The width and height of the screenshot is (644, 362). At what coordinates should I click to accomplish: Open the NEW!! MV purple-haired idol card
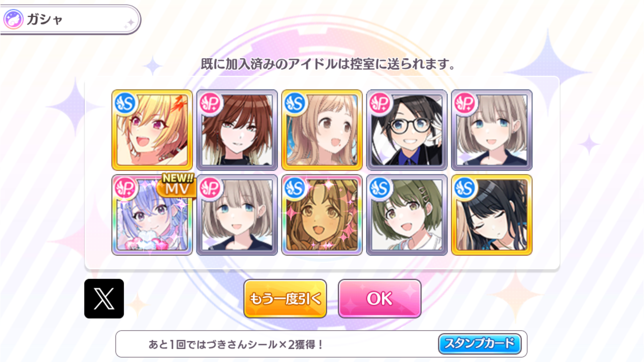click(x=152, y=215)
